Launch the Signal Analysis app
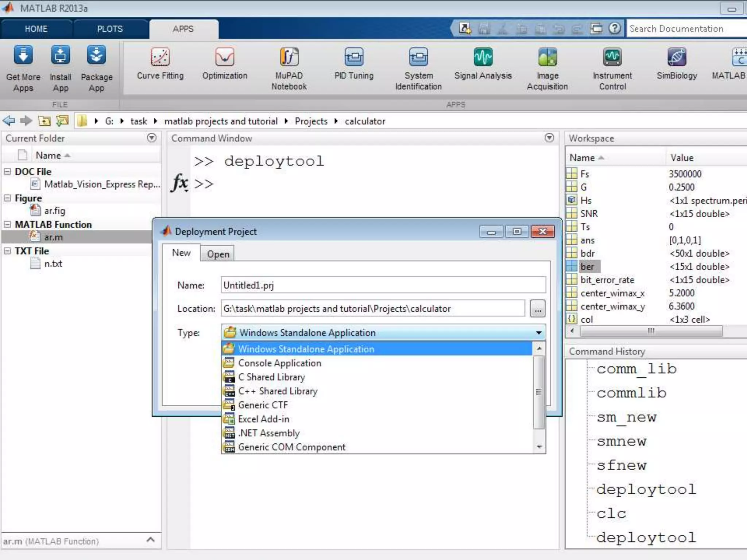This screenshot has width=747, height=560. pyautogui.click(x=483, y=64)
